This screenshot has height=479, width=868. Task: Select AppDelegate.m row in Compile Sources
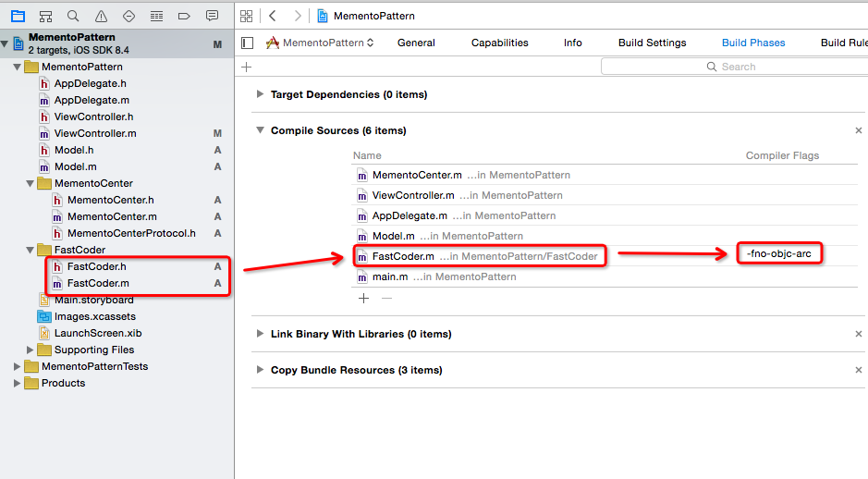605,216
